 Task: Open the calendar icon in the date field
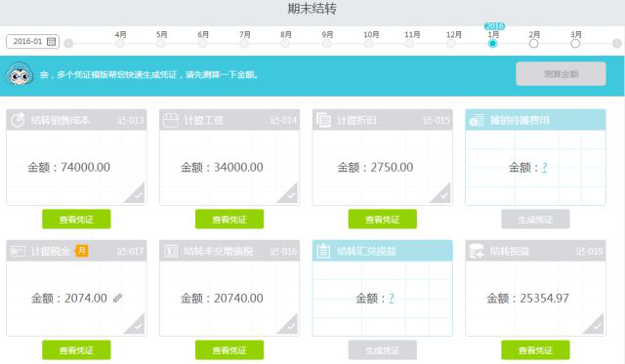(x=52, y=41)
